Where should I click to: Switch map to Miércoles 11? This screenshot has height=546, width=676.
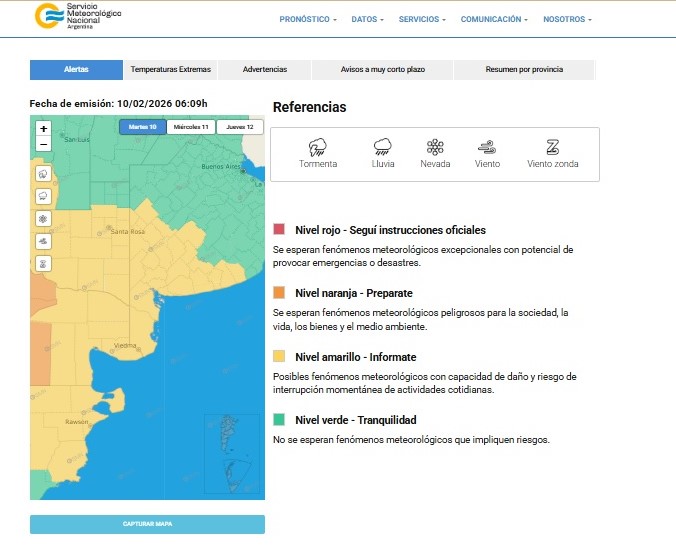tap(191, 127)
